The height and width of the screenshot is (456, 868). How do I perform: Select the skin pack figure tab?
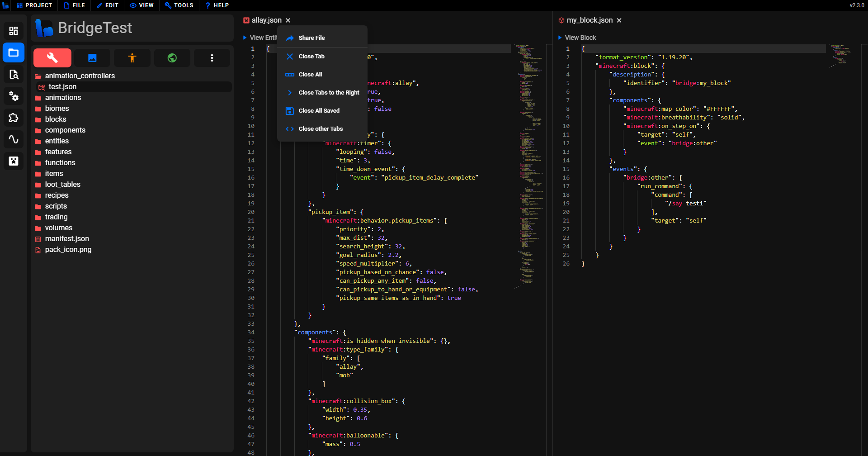tap(132, 58)
